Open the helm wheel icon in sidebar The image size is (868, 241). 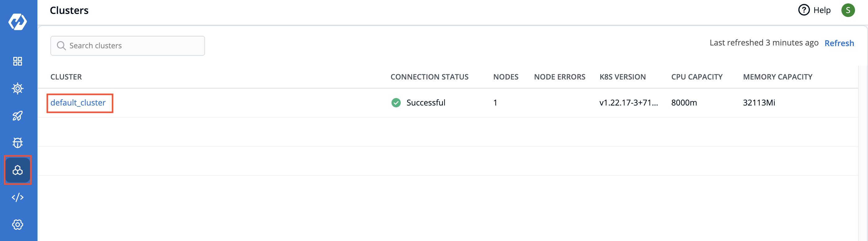pos(18,89)
